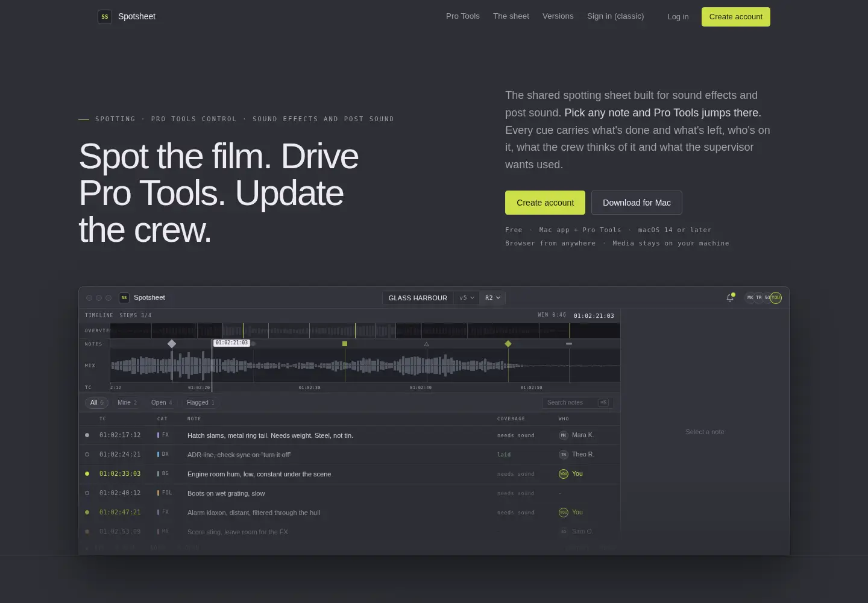Select the green square note marker on timeline
The width and height of the screenshot is (868, 603).
pos(345,344)
